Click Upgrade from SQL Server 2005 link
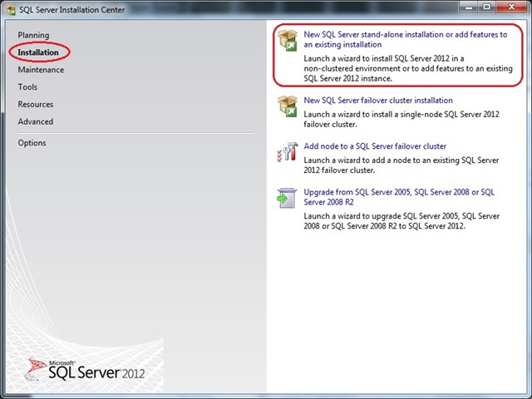 399,197
